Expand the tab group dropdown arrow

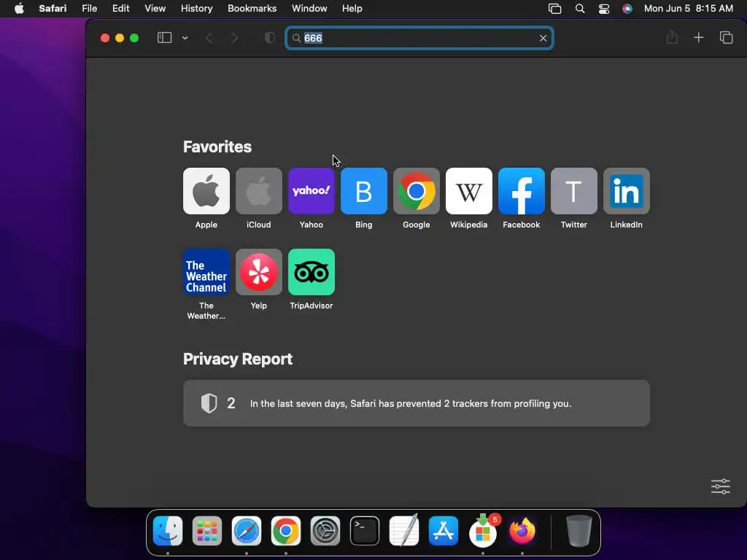tap(185, 38)
